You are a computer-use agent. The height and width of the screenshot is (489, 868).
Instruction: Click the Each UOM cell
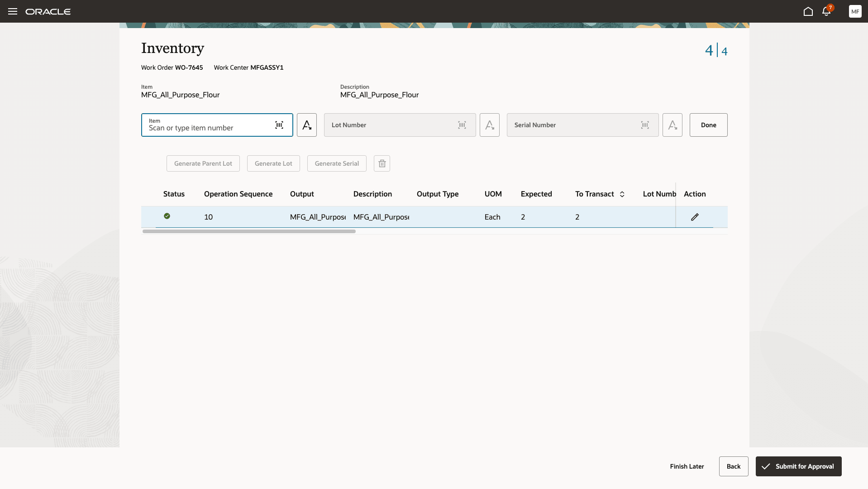[492, 217]
